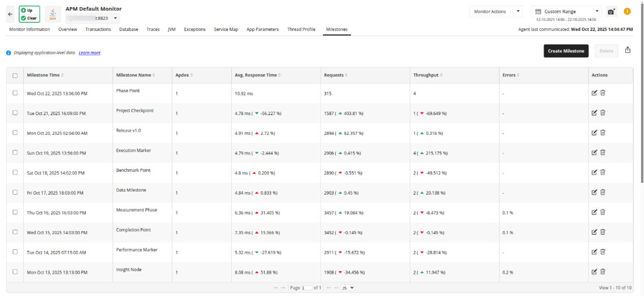Check the Release v1.0 row checkbox
This screenshot has height=296, width=644.
pos(15,133)
